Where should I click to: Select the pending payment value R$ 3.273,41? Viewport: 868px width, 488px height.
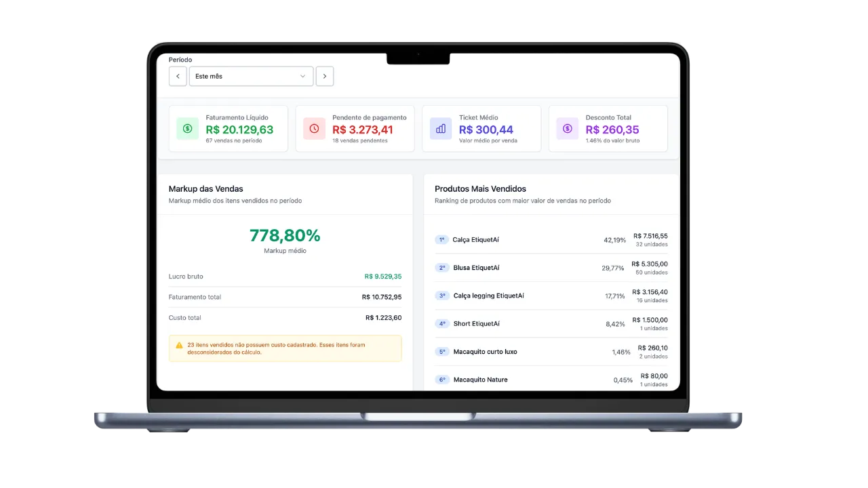point(363,129)
